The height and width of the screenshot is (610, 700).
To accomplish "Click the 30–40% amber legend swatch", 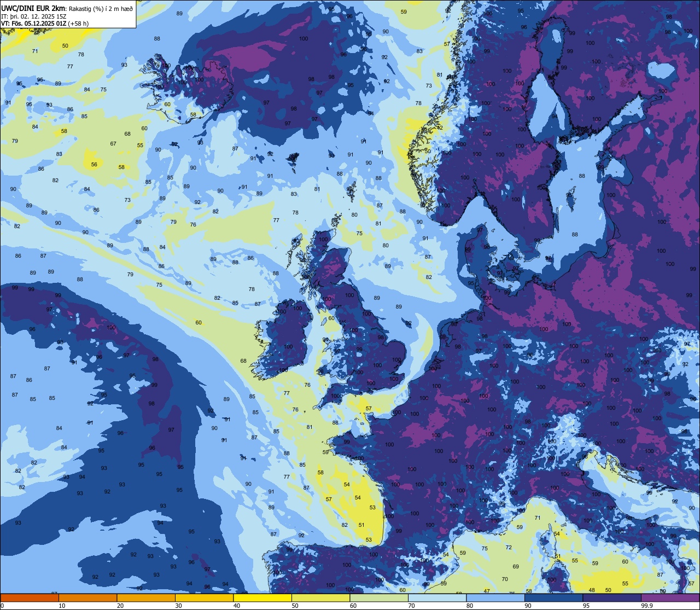I will tap(204, 597).
